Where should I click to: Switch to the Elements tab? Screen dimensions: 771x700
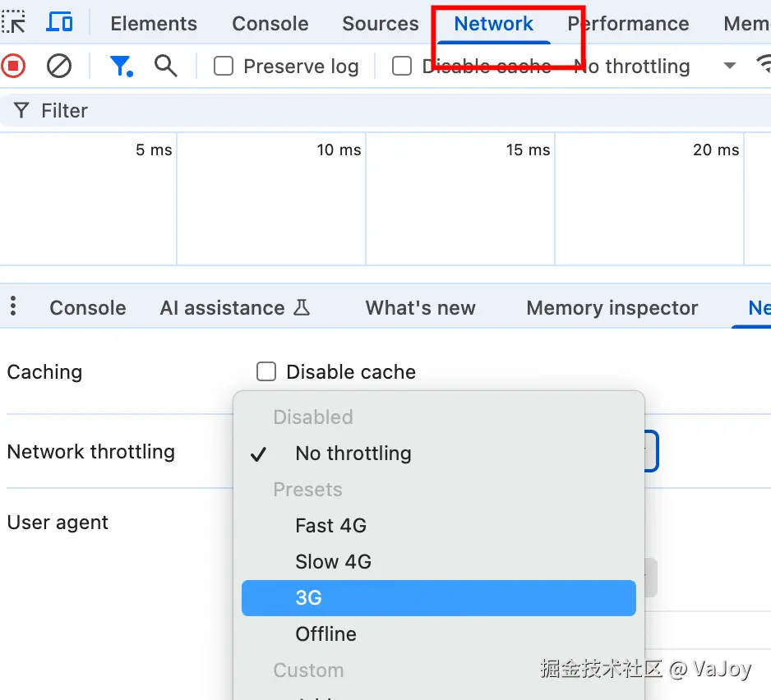pyautogui.click(x=154, y=24)
